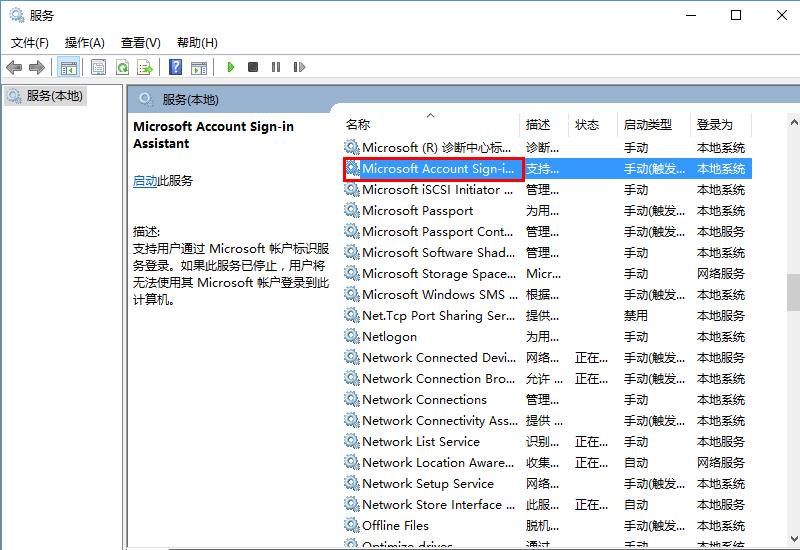Sort by the 启动类型 column header

point(654,124)
